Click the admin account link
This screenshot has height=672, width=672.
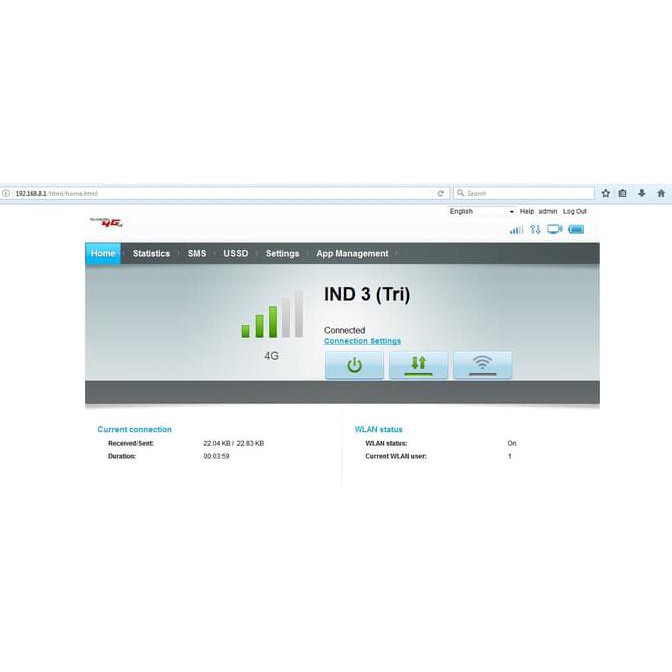click(548, 211)
